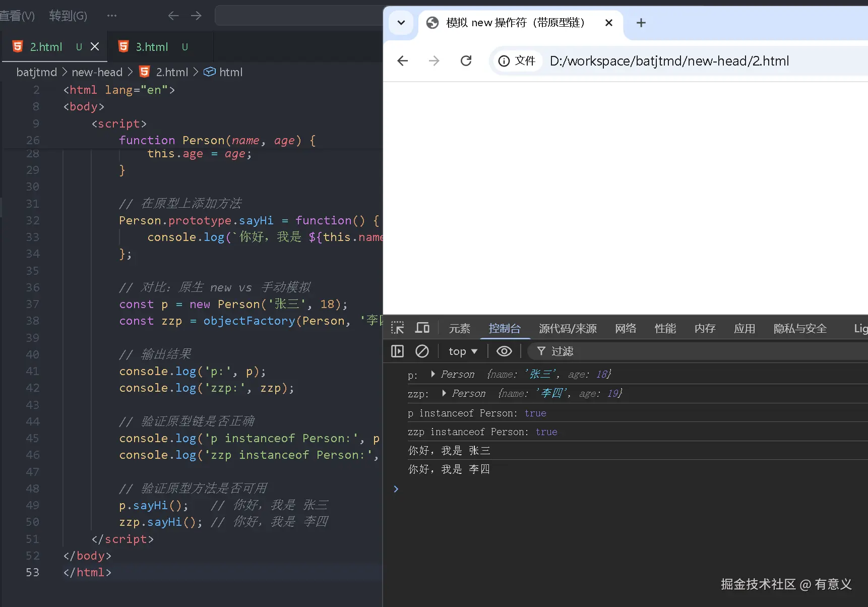Open the 应用 DevTools tab
This screenshot has width=868, height=607.
(745, 329)
